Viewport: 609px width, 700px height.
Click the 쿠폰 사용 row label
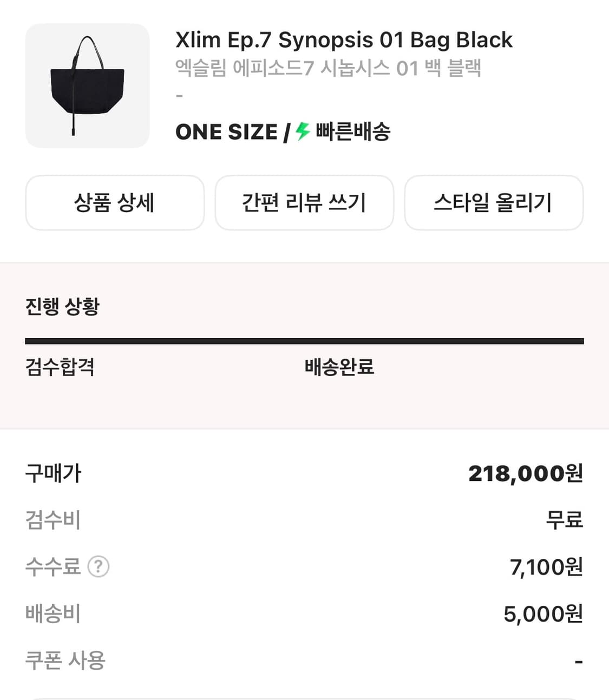click(66, 661)
